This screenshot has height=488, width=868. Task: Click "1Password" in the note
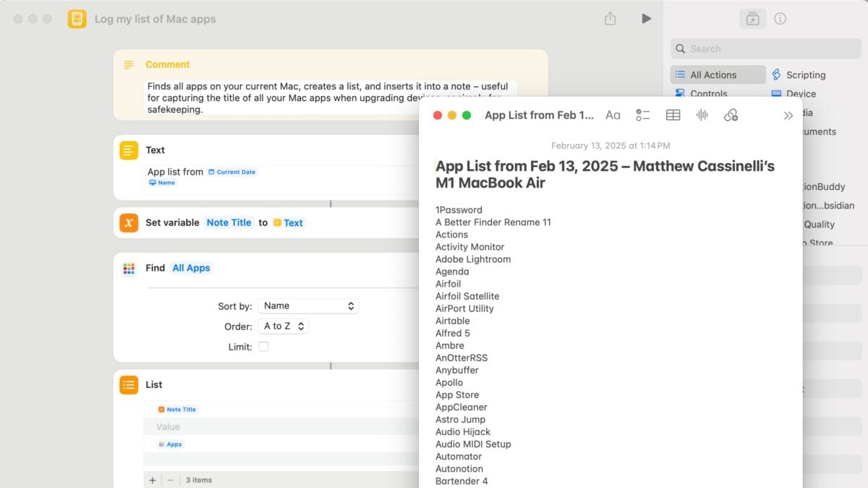pos(459,210)
